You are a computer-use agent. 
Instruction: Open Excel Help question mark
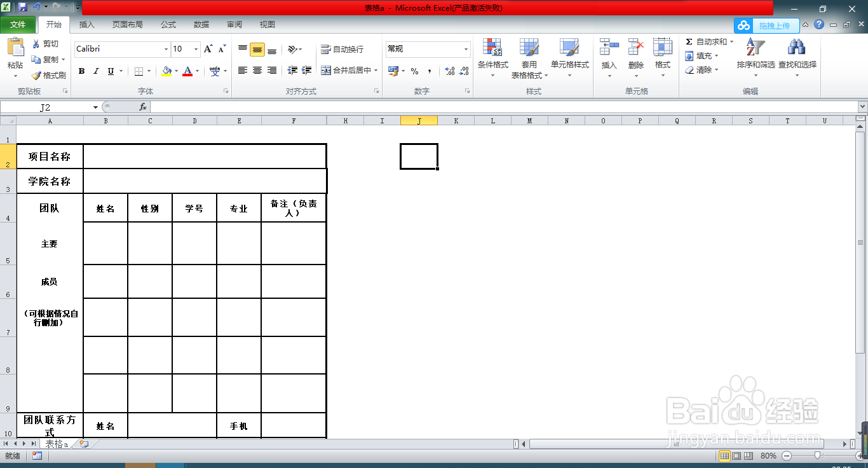[819, 25]
